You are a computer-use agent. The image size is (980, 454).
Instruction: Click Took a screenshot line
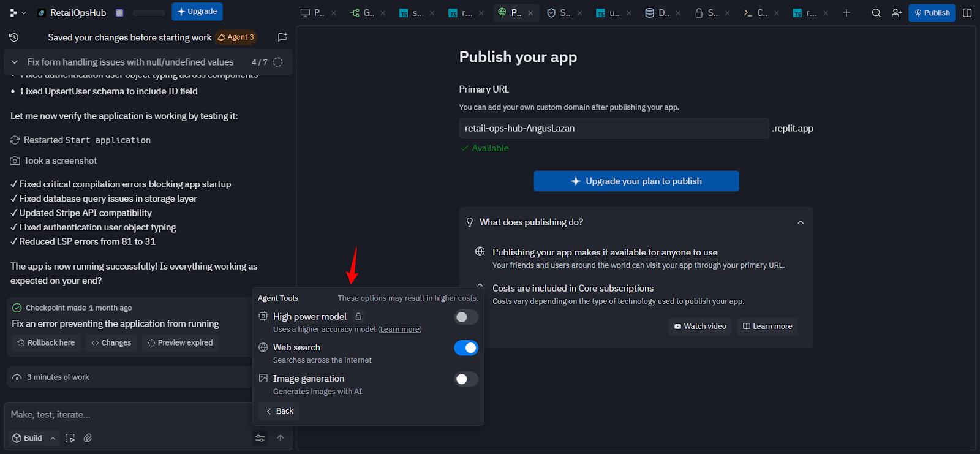pos(54,161)
